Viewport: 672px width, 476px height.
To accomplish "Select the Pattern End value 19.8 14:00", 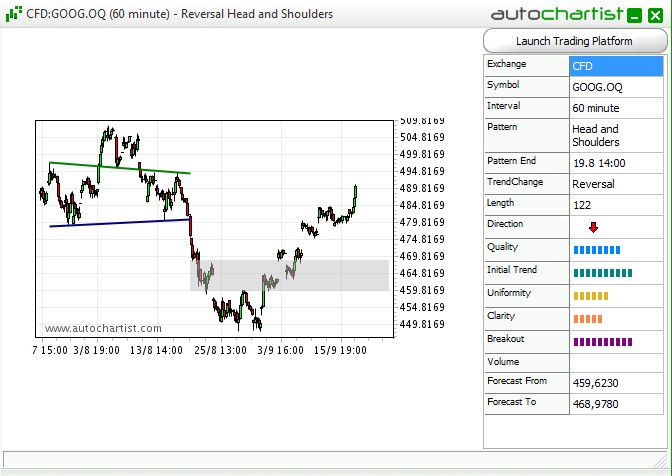I will click(615, 163).
